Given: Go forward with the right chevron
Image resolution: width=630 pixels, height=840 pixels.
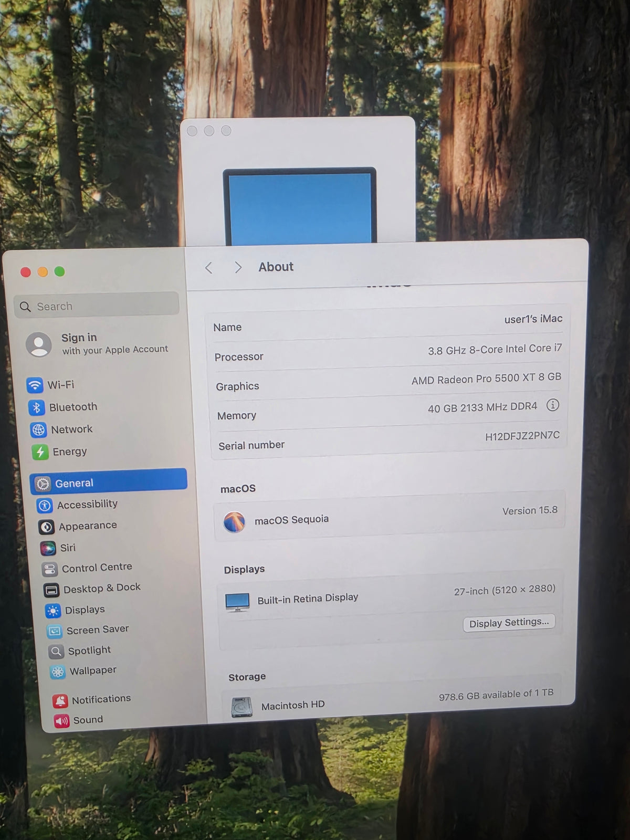Looking at the screenshot, I should (x=238, y=267).
